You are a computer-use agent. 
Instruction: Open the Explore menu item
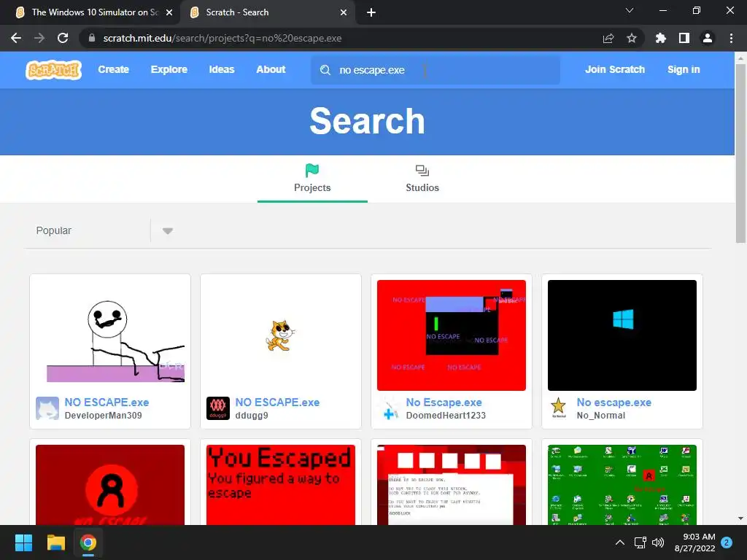[x=169, y=69]
